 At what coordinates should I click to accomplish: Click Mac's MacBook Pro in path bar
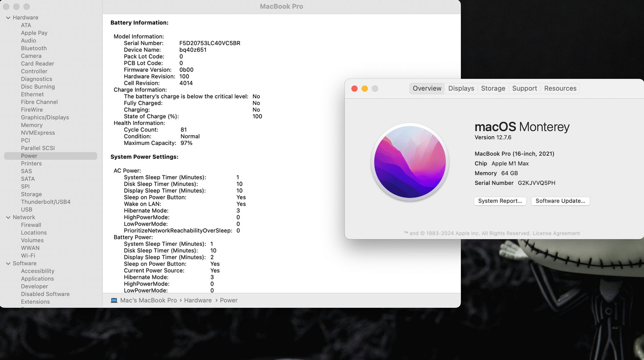point(148,301)
